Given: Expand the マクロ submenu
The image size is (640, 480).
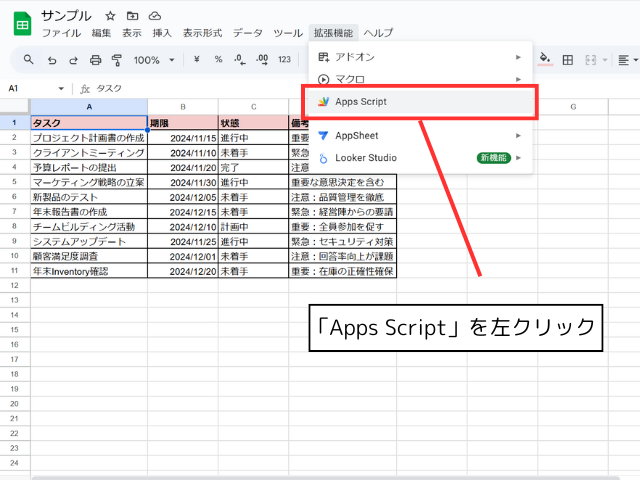Looking at the screenshot, I should point(420,78).
